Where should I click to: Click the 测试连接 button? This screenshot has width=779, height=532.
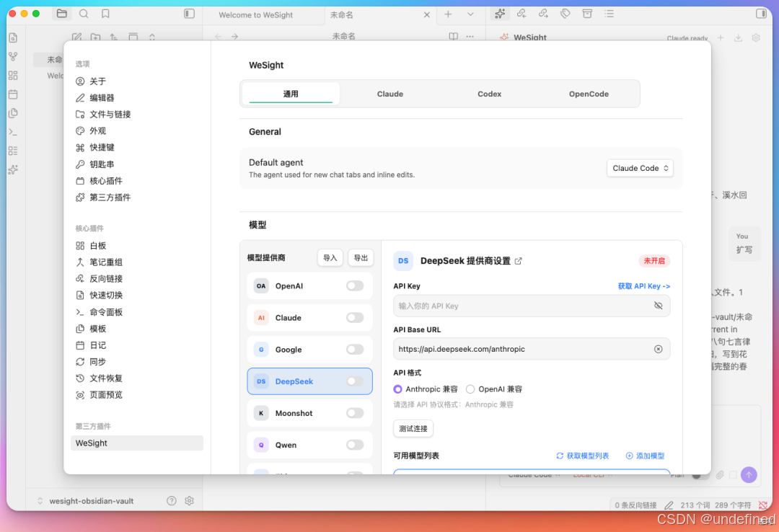click(413, 428)
